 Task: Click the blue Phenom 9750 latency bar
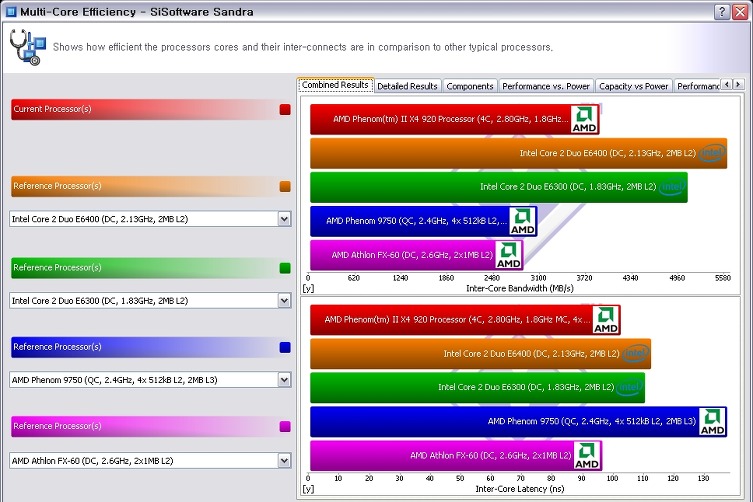tap(519, 422)
